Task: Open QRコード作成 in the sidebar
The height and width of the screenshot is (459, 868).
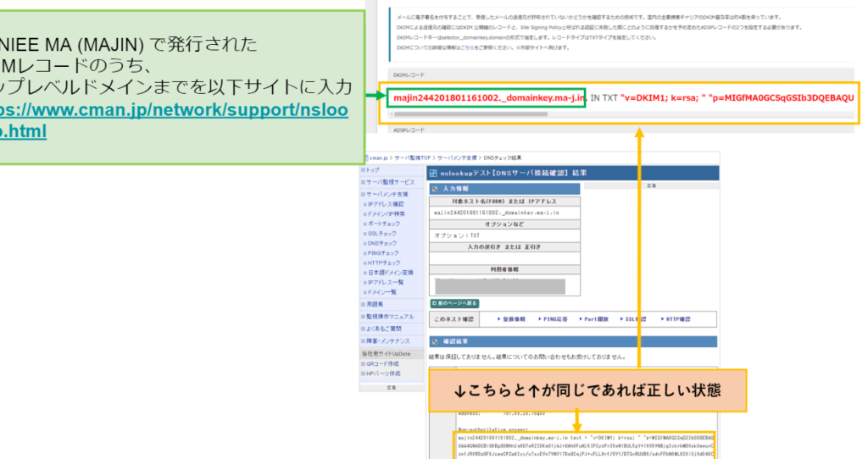Action: pos(383,363)
